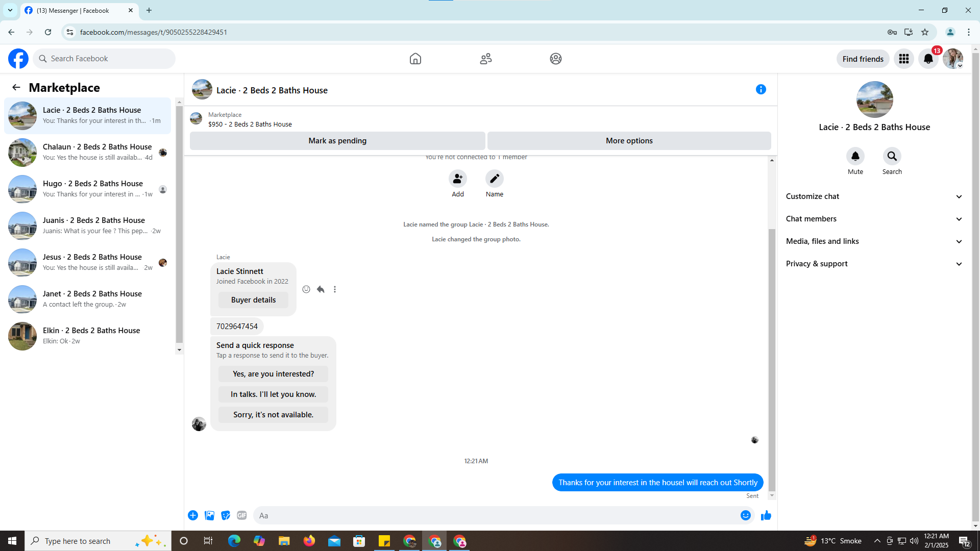This screenshot has height=551, width=980.
Task: Expand Chat members section
Action: click(874, 219)
